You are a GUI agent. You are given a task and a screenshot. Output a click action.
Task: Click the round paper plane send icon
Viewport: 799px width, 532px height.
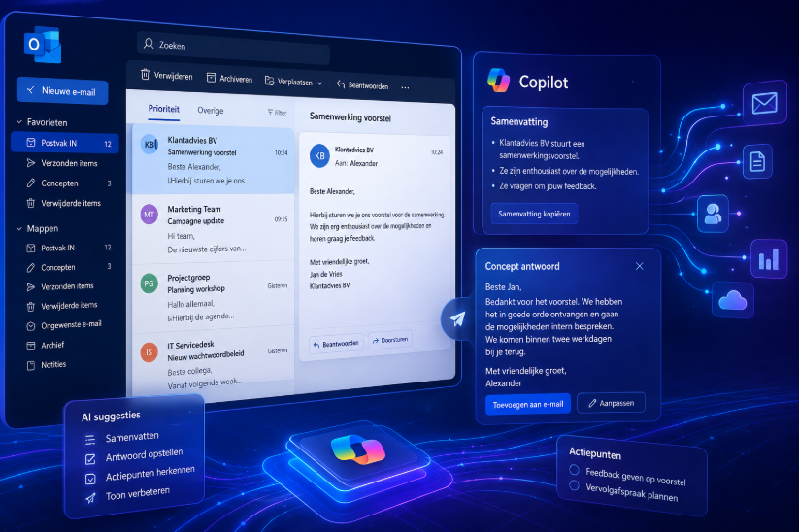coord(457,319)
